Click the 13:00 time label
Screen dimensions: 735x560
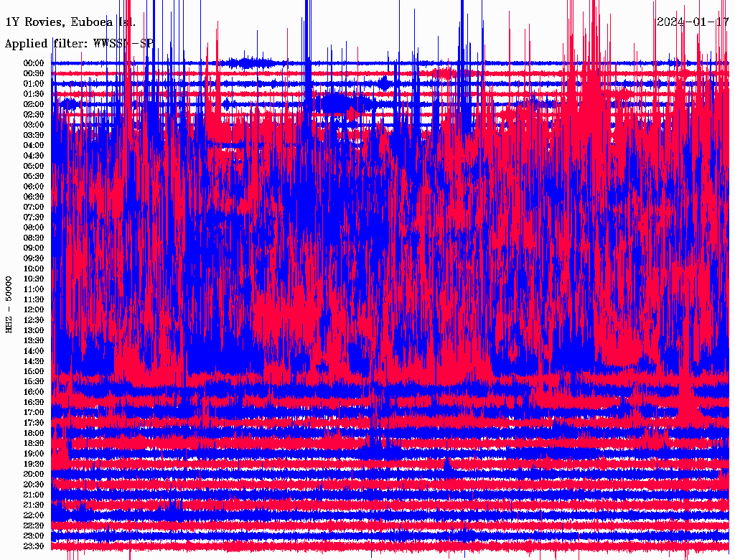click(34, 330)
